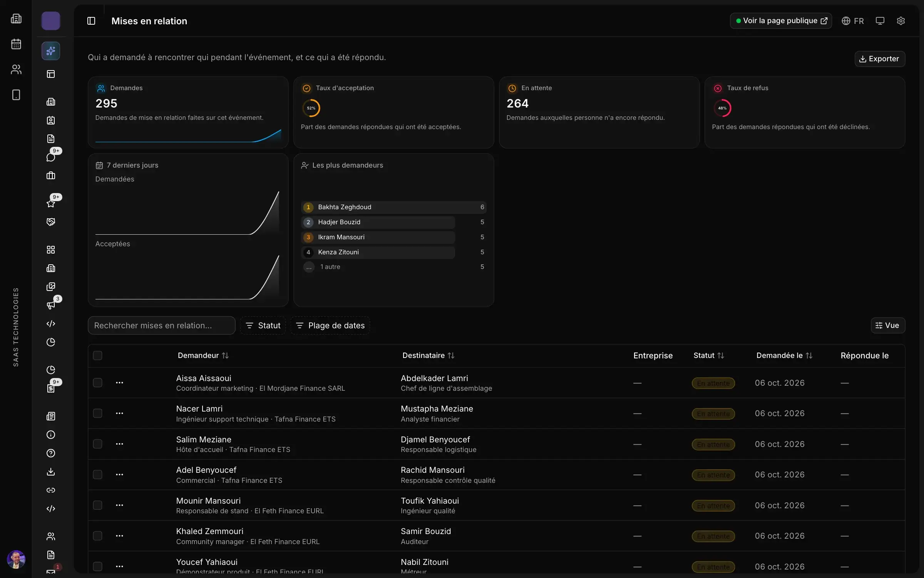
Task: Click the 52% acceptance rate ring
Action: (311, 108)
